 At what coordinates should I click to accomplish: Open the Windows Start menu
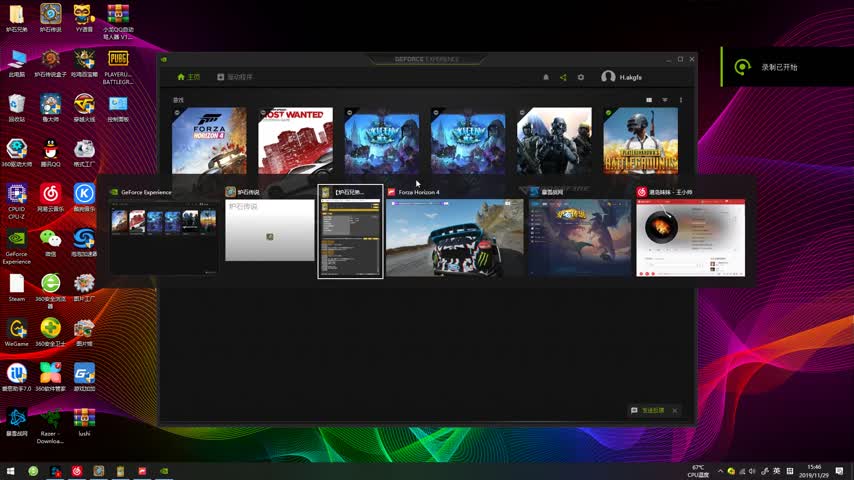(x=10, y=471)
